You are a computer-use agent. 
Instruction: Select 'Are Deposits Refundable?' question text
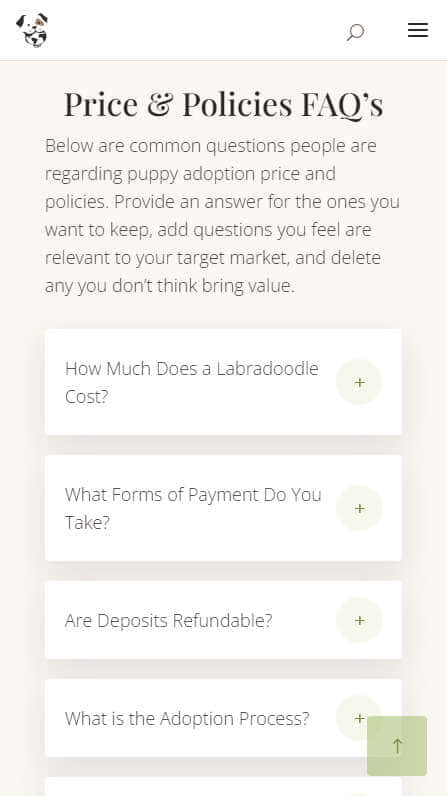click(168, 620)
